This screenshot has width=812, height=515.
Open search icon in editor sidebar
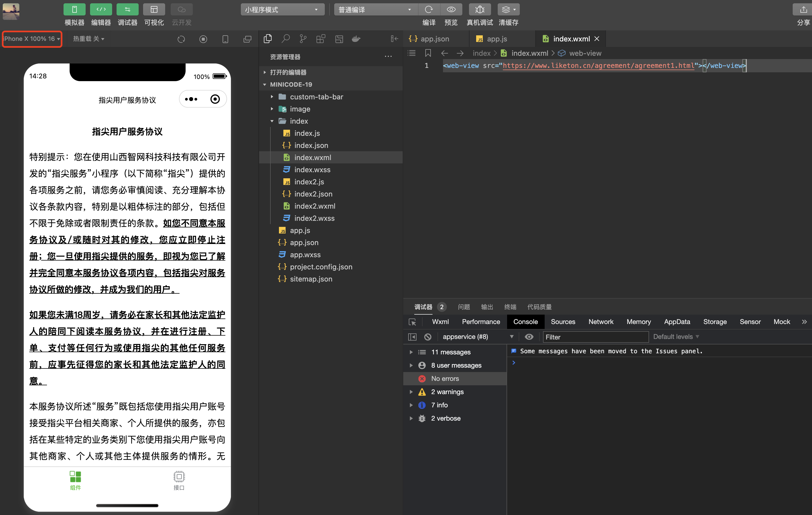[x=286, y=39]
